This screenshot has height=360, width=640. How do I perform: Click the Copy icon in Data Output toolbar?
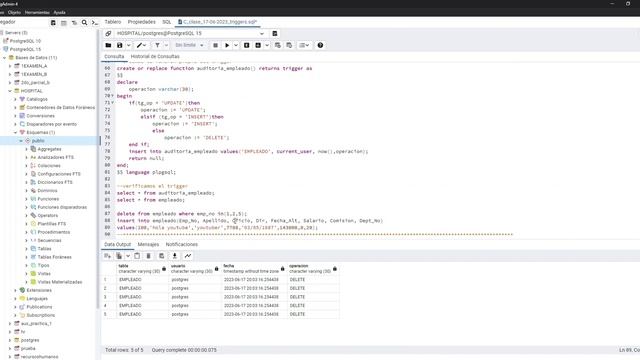(119, 256)
